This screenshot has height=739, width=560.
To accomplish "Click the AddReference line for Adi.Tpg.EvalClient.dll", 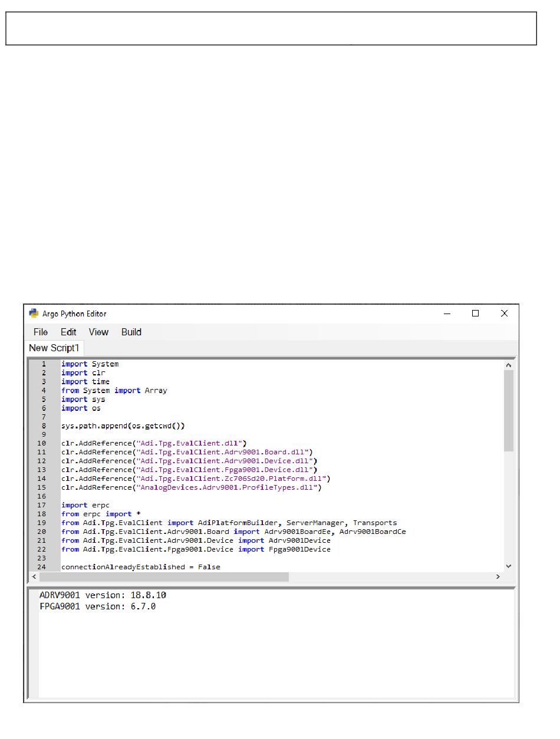I will coord(154,443).
